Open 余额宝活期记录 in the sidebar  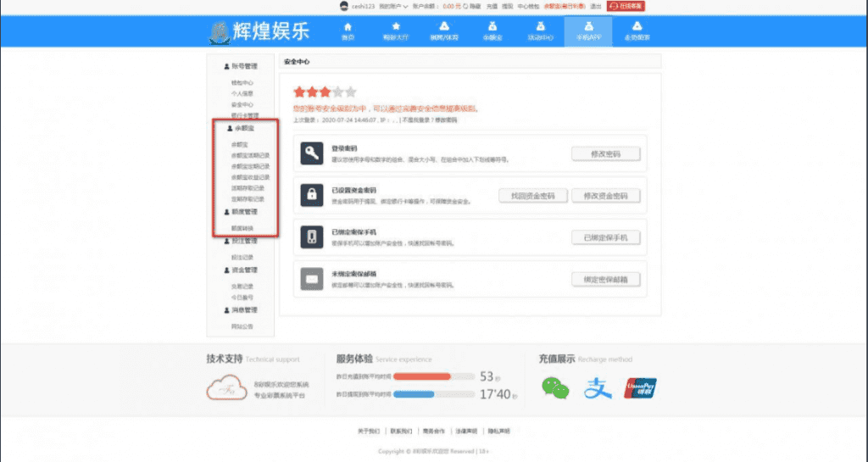tap(250, 155)
